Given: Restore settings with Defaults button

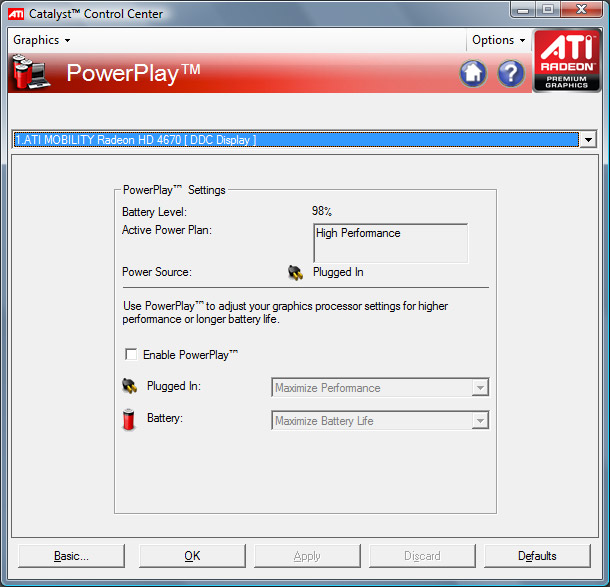Looking at the screenshot, I should point(537,556).
